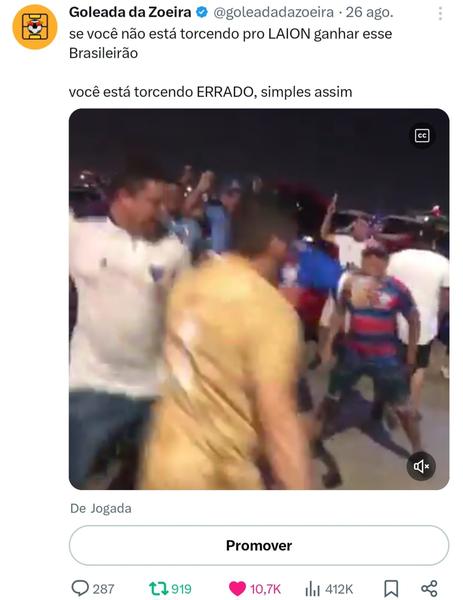Click the 919 reposts count
This screenshot has height=600, width=463.
click(181, 589)
